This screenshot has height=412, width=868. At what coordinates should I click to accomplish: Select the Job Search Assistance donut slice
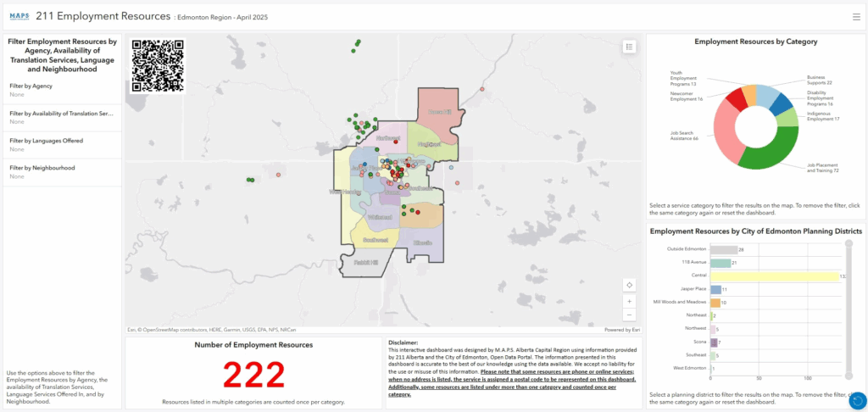pyautogui.click(x=726, y=133)
